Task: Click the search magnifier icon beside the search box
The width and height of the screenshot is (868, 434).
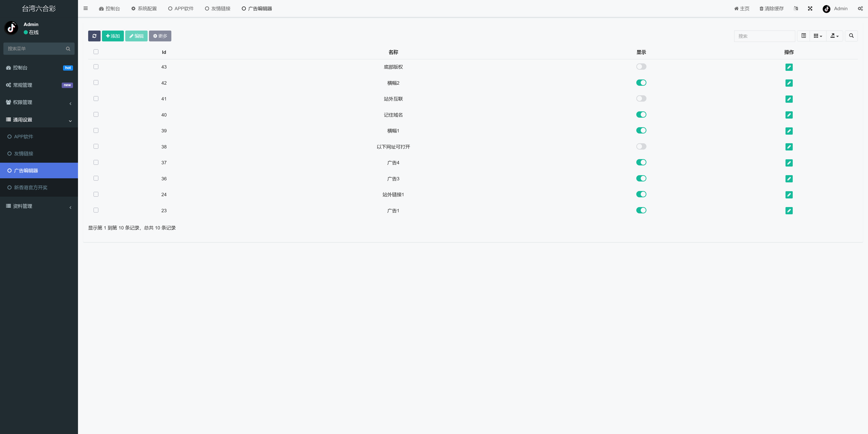Action: tap(851, 36)
